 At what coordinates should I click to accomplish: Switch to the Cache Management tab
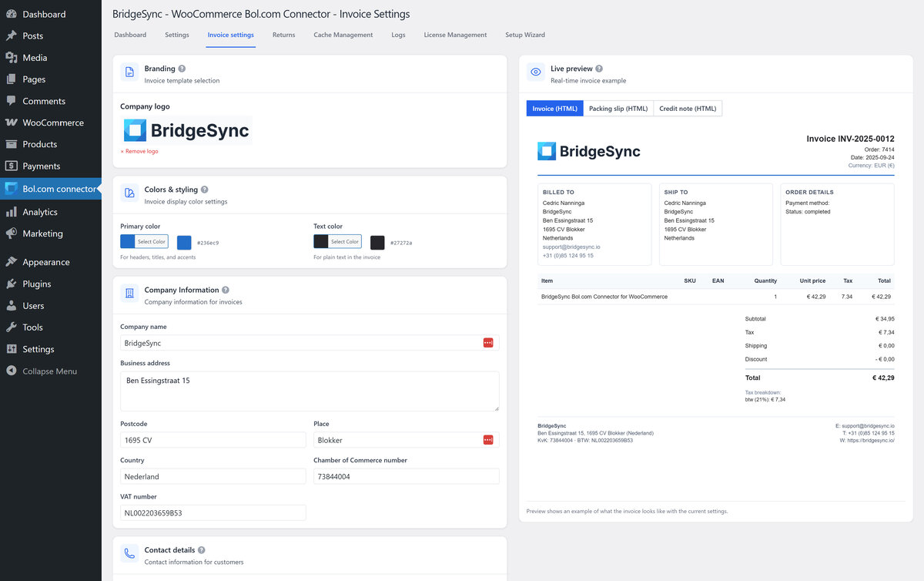[343, 35]
